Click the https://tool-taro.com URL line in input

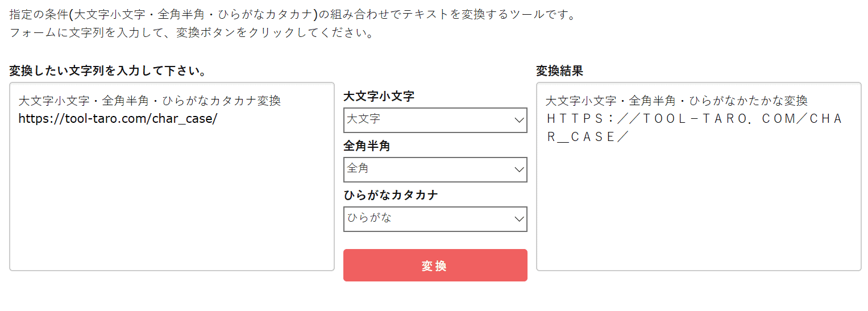[x=118, y=119]
